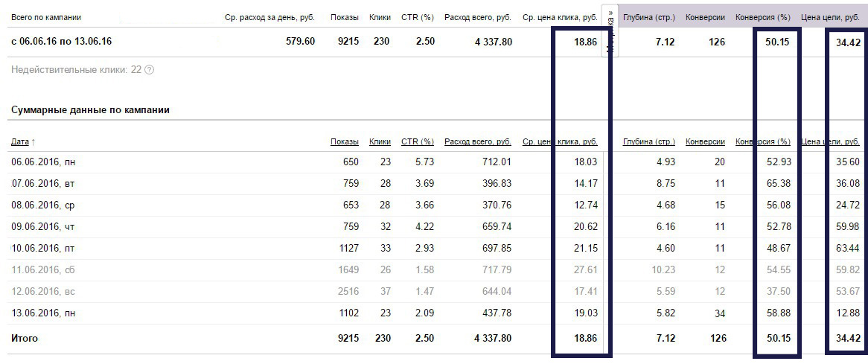Viewport: 868px width, 364px height.
Task: Sort daily table by Клики column
Action: click(x=380, y=142)
